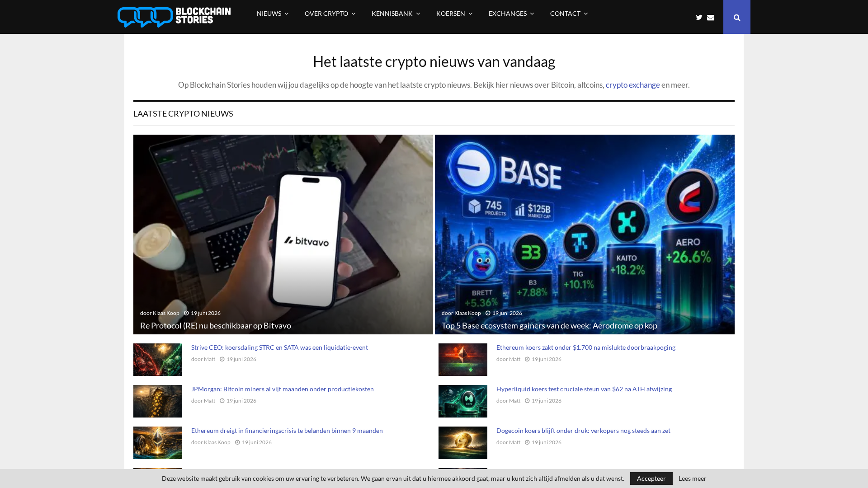Open Dogecoin koers article thumbnail
The height and width of the screenshot is (488, 868).
click(x=463, y=443)
